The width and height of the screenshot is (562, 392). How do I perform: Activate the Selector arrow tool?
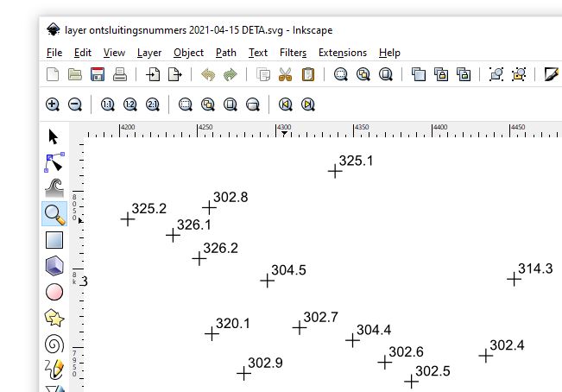(54, 136)
